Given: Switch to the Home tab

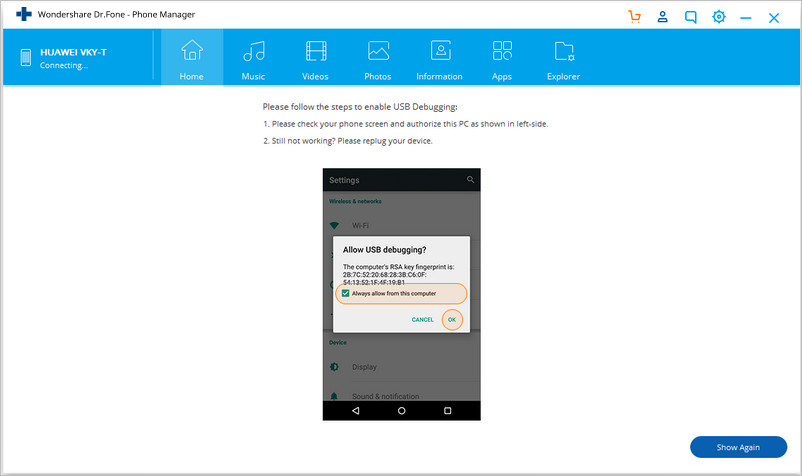Looking at the screenshot, I should (192, 58).
